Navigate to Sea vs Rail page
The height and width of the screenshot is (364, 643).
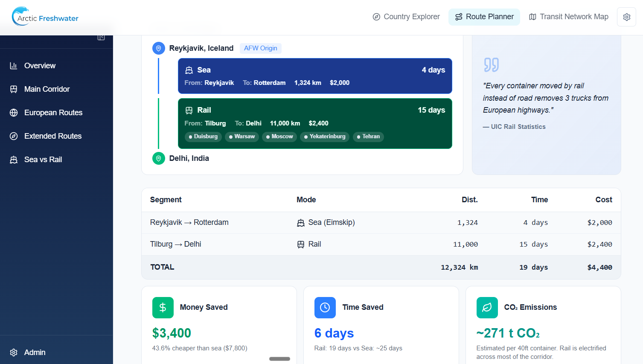[x=43, y=160]
